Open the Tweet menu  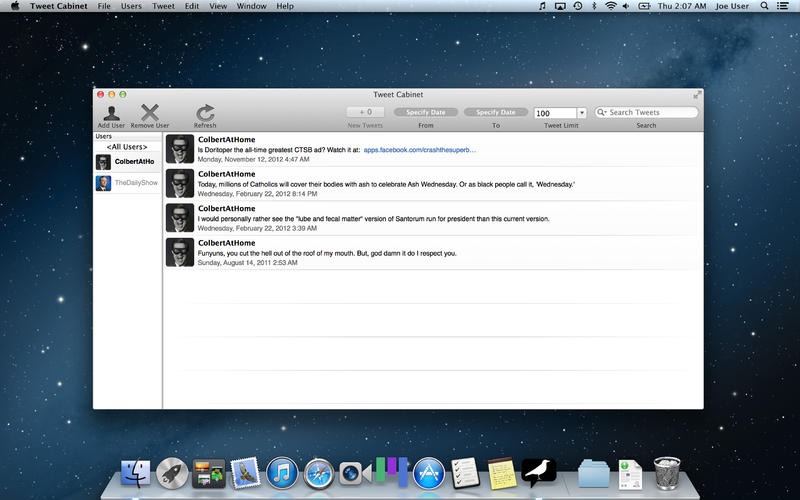(163, 6)
